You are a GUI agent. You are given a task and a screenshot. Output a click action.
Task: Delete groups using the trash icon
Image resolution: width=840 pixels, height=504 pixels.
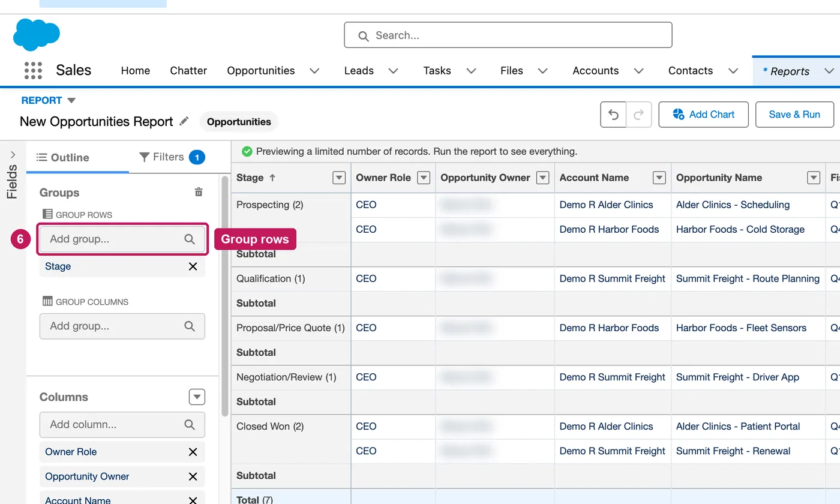[199, 192]
